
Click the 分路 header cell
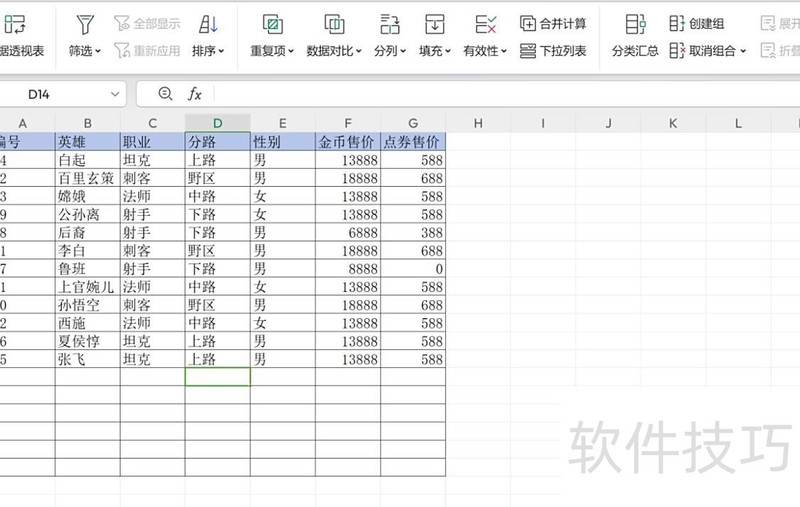pyautogui.click(x=218, y=142)
